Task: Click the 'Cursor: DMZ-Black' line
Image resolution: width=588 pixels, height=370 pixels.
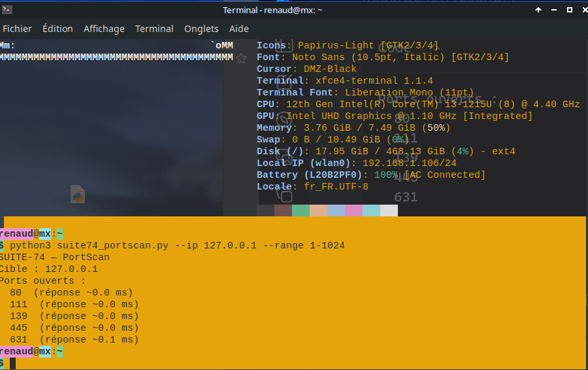Action: tap(306, 69)
